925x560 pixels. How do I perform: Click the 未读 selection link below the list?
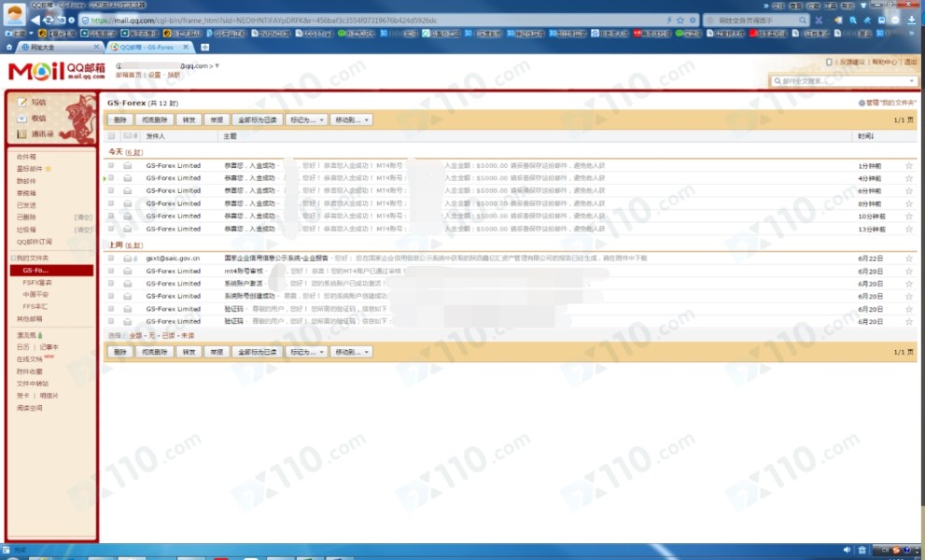[x=188, y=336]
